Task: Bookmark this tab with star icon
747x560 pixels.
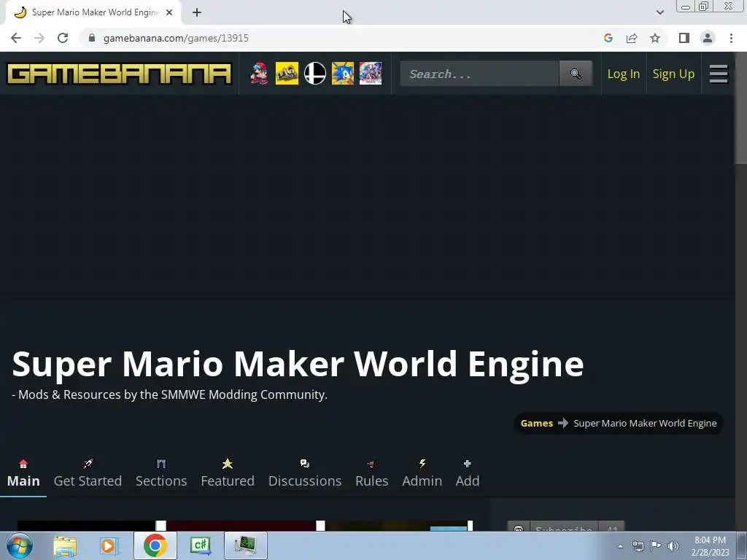Action: click(x=655, y=38)
